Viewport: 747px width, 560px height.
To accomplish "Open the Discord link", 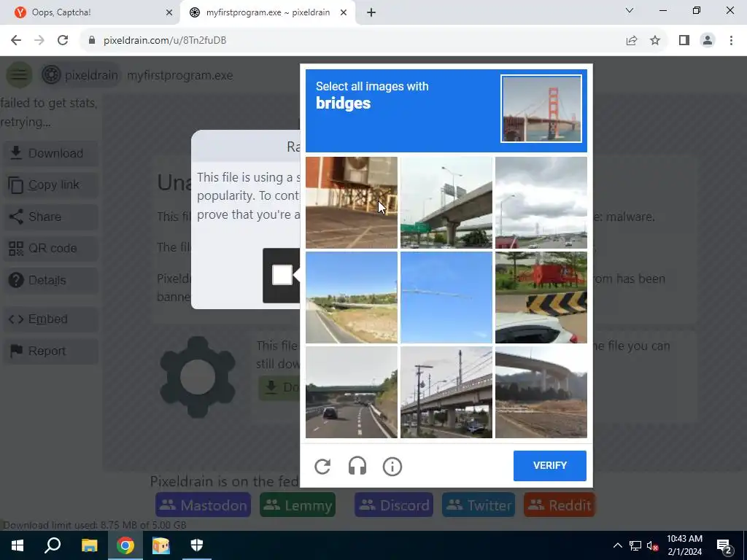I will point(394,505).
